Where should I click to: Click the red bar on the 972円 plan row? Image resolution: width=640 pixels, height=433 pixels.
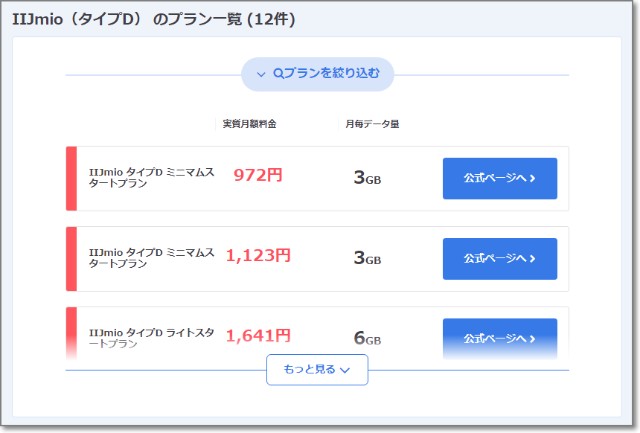point(71,179)
